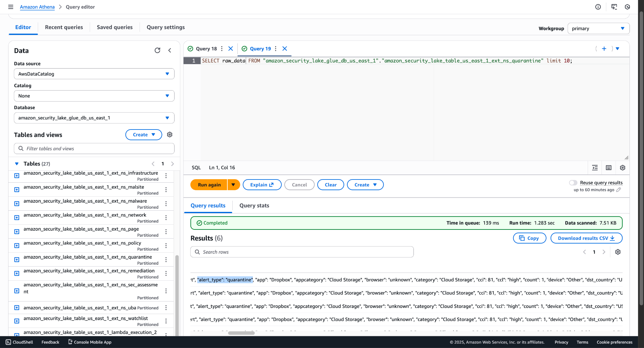The image size is (644, 348).
Task: Go to next results page
Action: pos(604,252)
